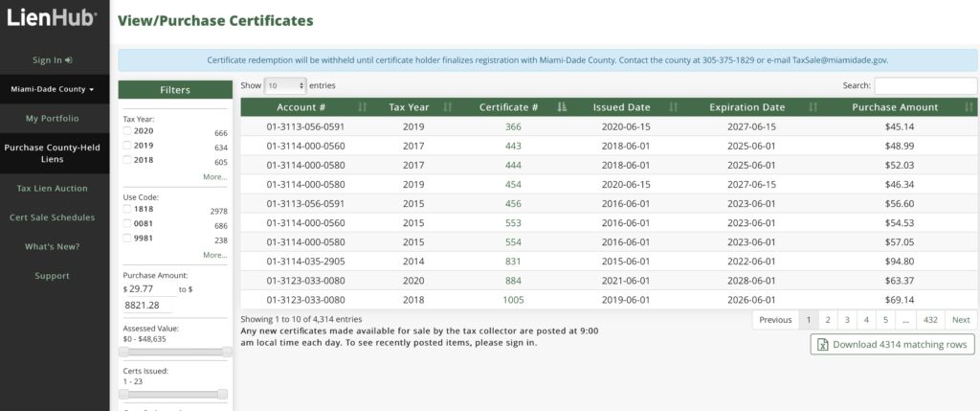This screenshot has width=980, height=411.
Task: Sort by Purchase Amount column arrows
Action: (969, 107)
